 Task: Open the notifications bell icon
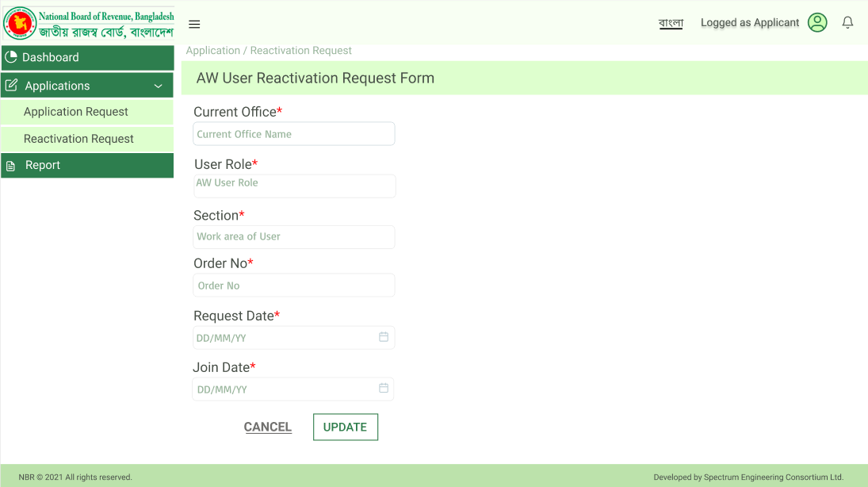[847, 22]
